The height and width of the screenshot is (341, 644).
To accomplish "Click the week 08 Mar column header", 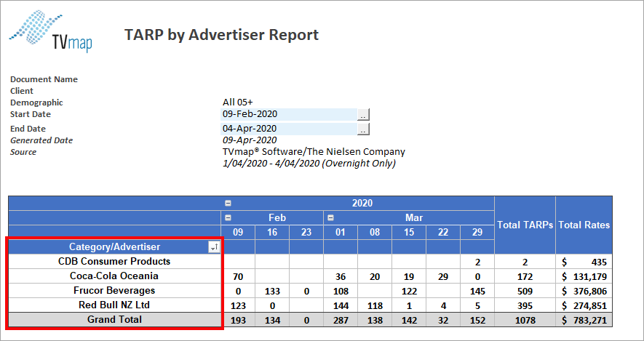I will [375, 232].
